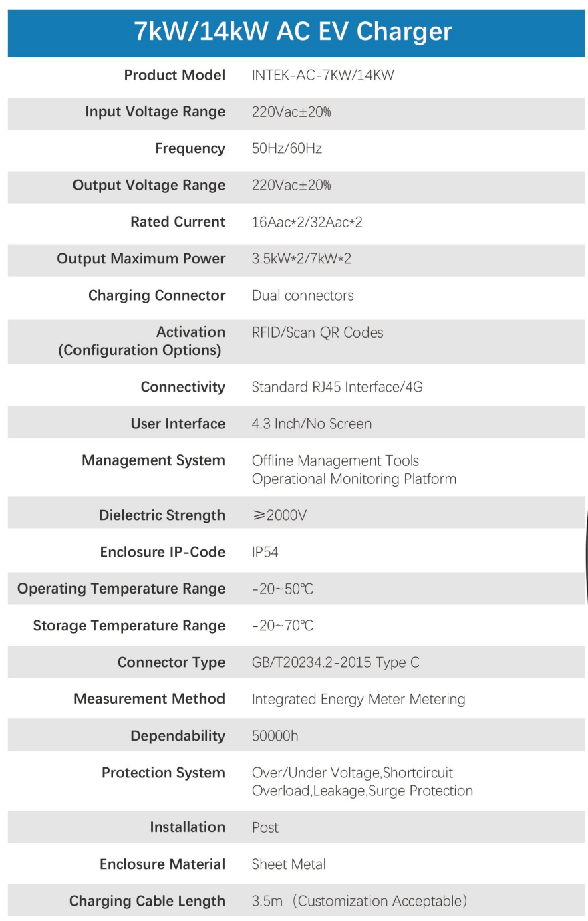The height and width of the screenshot is (921, 588).
Task: Click the Operating Temperature Range label
Action: tap(121, 589)
